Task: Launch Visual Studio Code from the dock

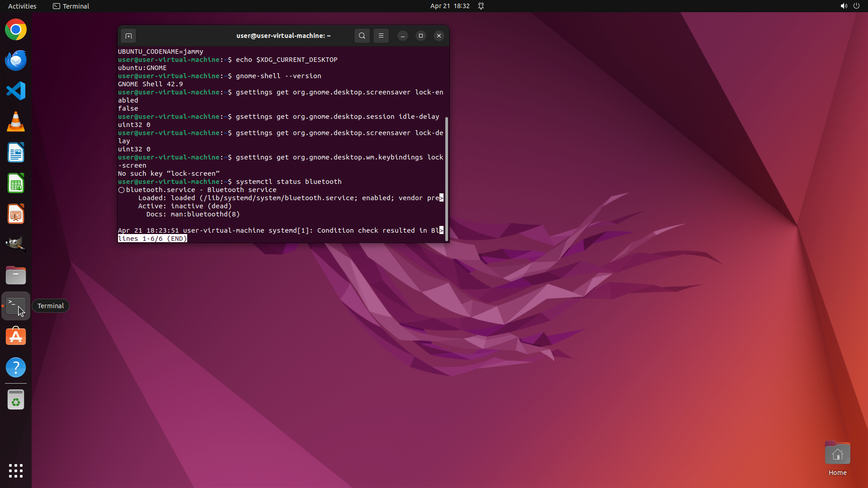Action: [x=16, y=91]
